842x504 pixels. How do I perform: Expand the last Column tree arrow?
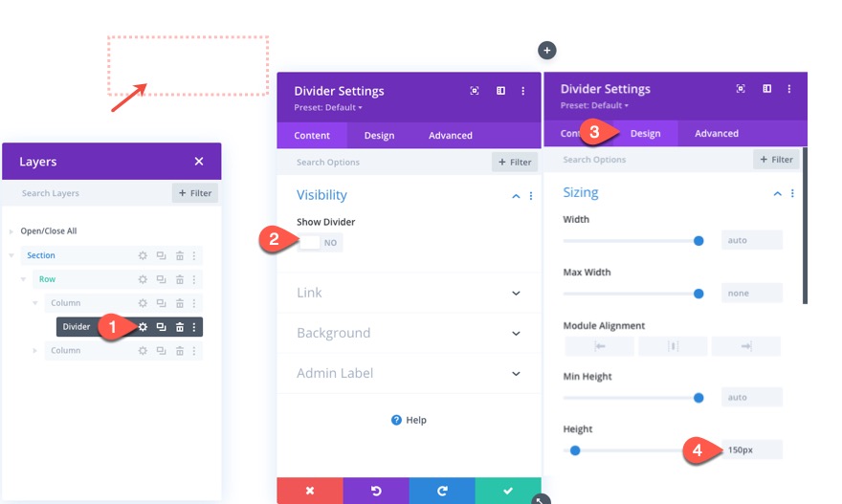click(34, 350)
